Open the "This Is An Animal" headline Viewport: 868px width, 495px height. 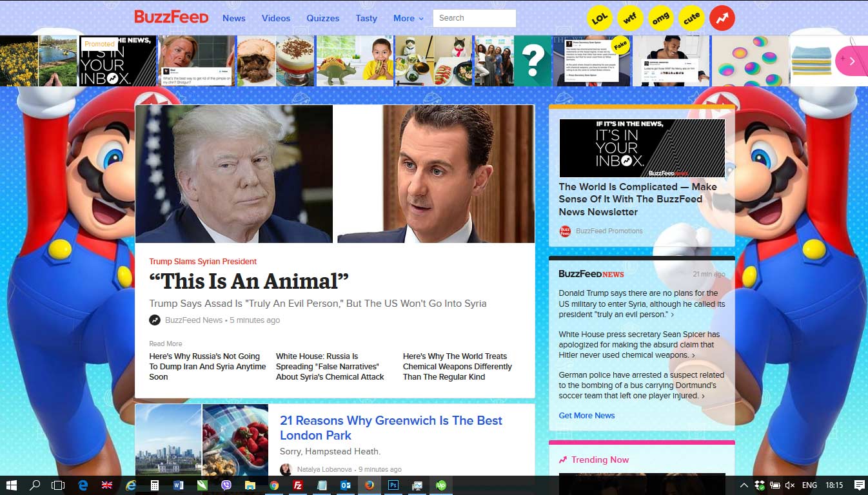tap(249, 281)
